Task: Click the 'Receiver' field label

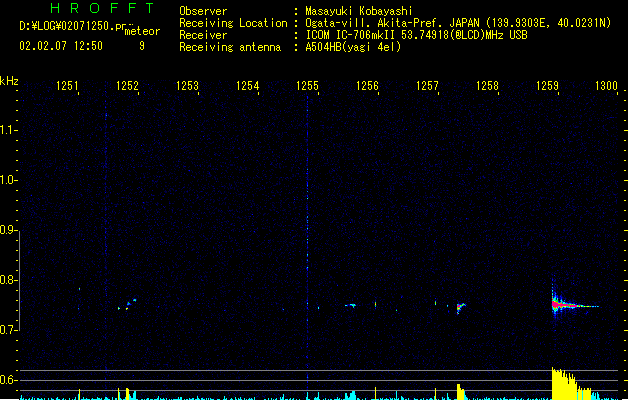Action: 203,35
